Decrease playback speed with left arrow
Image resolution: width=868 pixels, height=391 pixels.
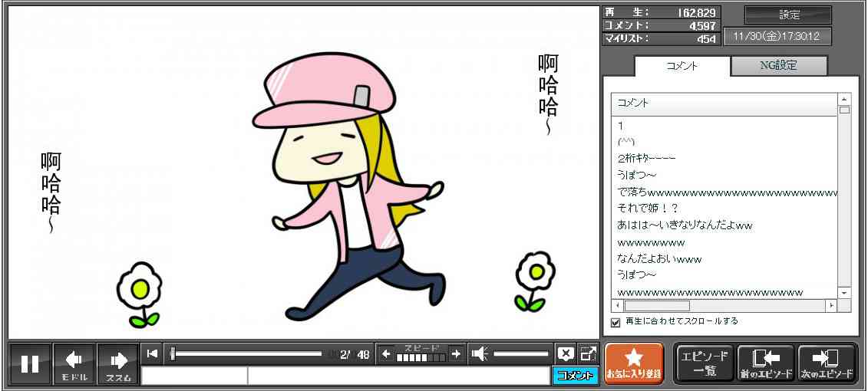[x=386, y=353]
